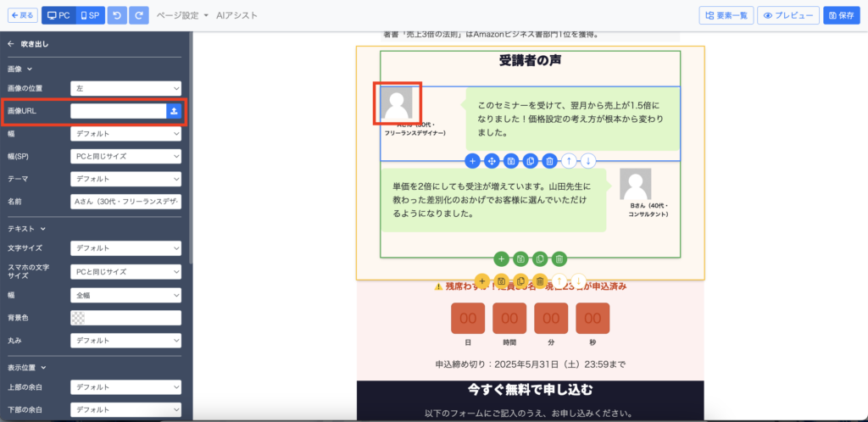Screen dimensions: 868x422
Task: Collapse the 表示位置 section
Action: [x=26, y=367]
